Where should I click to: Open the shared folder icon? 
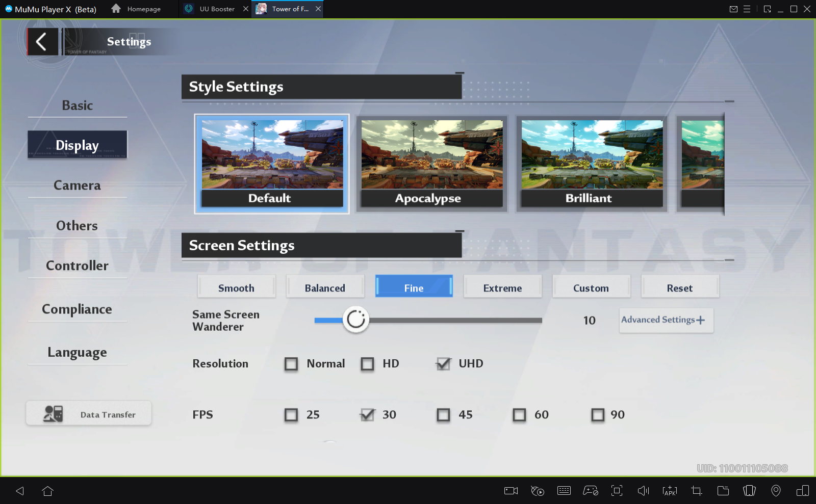[x=723, y=491]
